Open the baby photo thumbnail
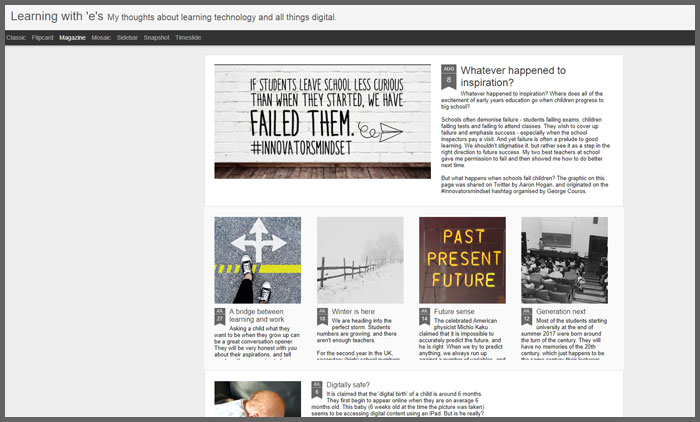 click(258, 399)
